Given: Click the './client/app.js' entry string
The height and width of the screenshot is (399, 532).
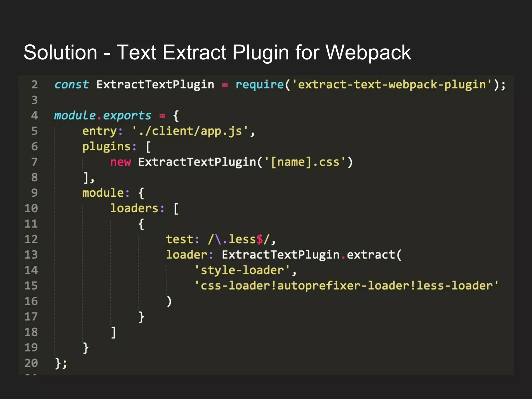Looking at the screenshot, I should point(190,131).
